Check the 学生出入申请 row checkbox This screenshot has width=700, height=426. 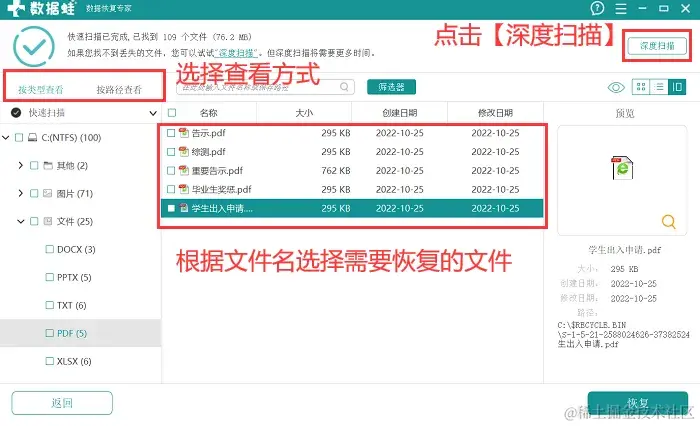tap(171, 208)
